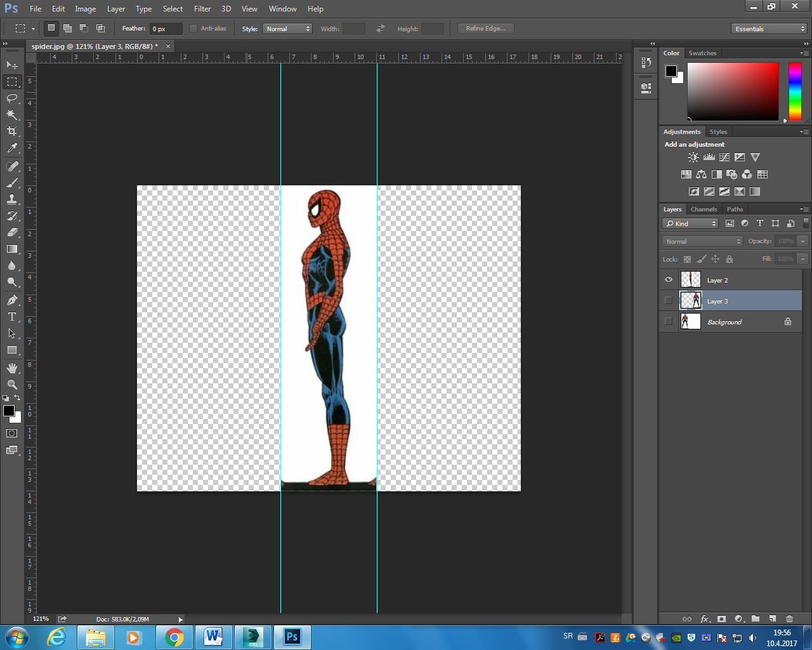This screenshot has height=650, width=812.
Task: Select the Rectangle shape tool
Action: 12,350
